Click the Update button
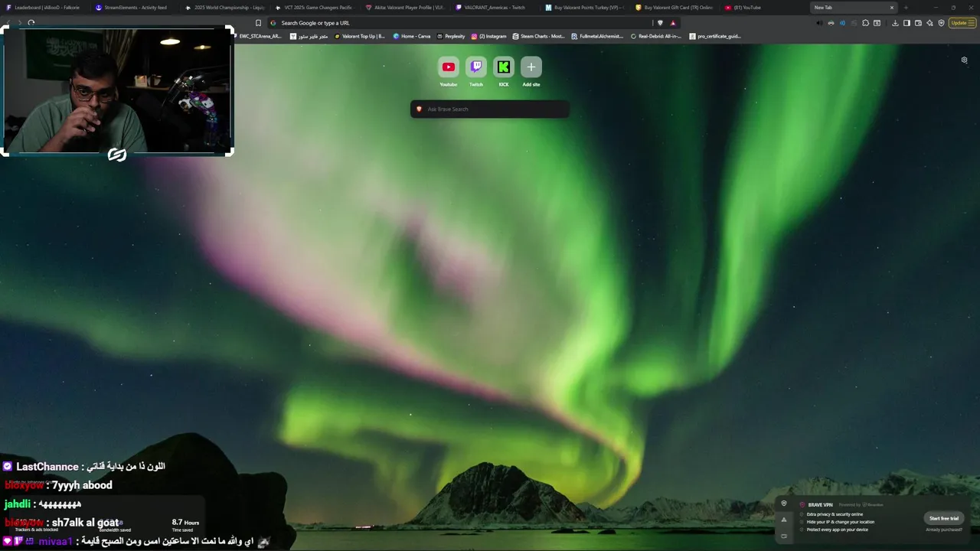Screen dimensions: 980x551 (962, 23)
